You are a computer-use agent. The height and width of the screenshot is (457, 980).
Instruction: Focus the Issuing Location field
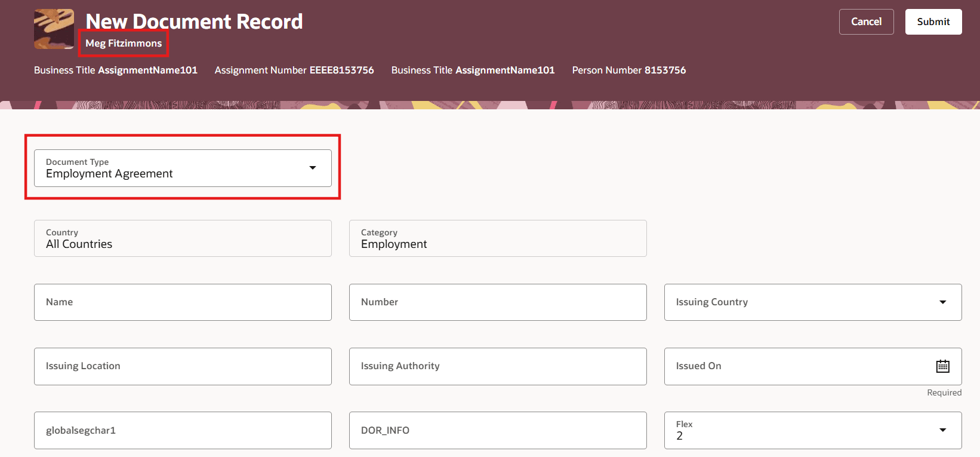click(x=183, y=366)
